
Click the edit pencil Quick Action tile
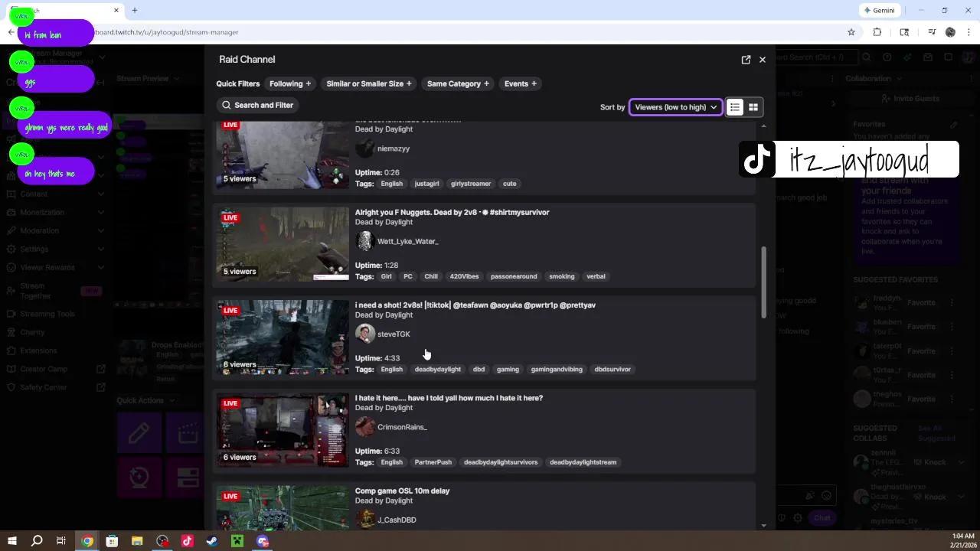[139, 434]
